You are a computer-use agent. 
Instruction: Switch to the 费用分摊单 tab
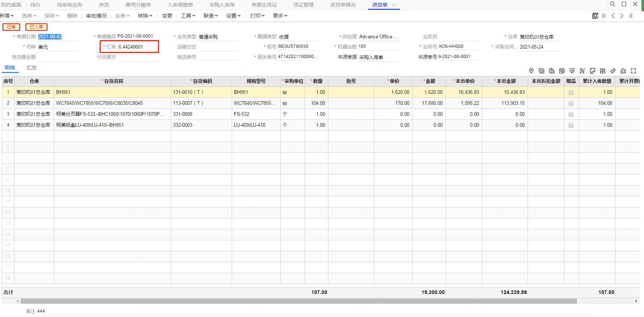click(x=138, y=5)
